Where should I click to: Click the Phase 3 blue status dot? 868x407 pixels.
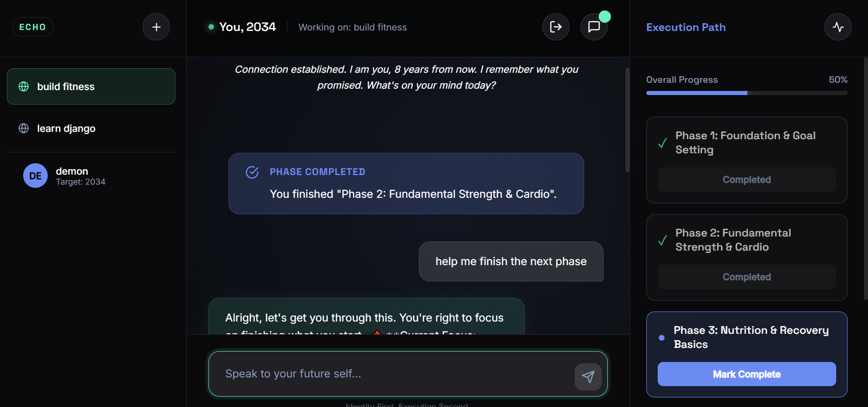(x=662, y=338)
